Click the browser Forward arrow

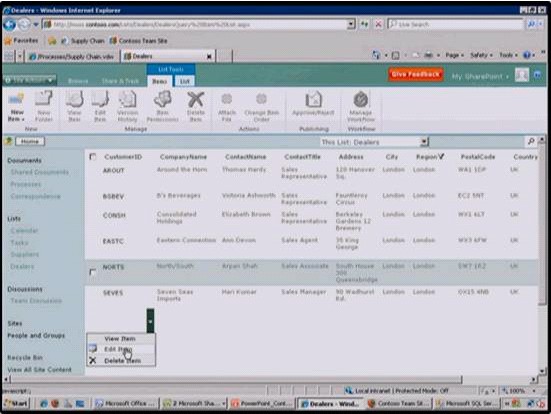24,24
